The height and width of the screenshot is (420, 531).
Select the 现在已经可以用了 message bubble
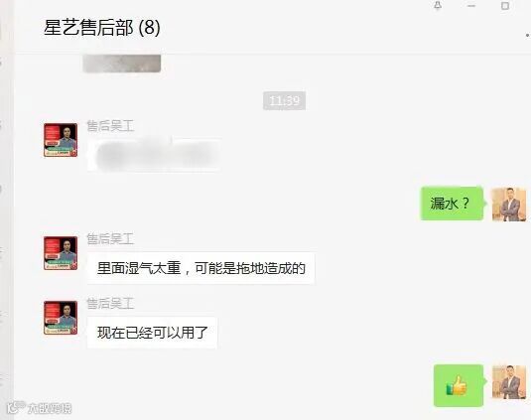click(153, 333)
